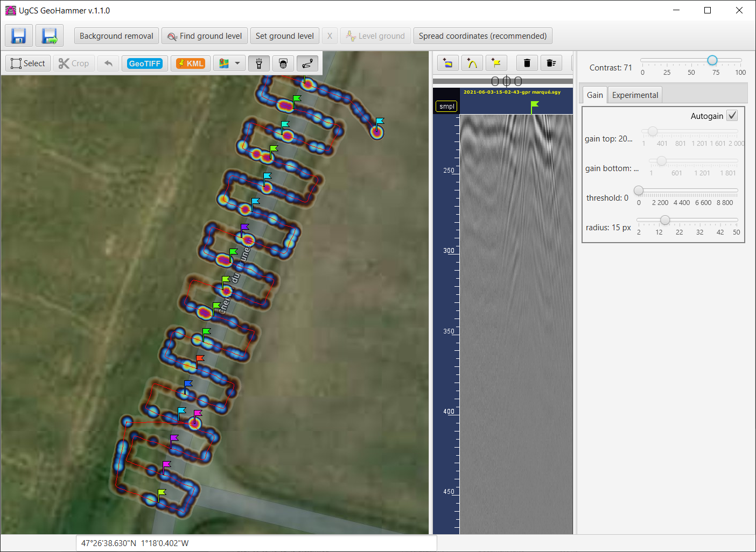Add a rectangle annotation to the profile

(x=447, y=63)
